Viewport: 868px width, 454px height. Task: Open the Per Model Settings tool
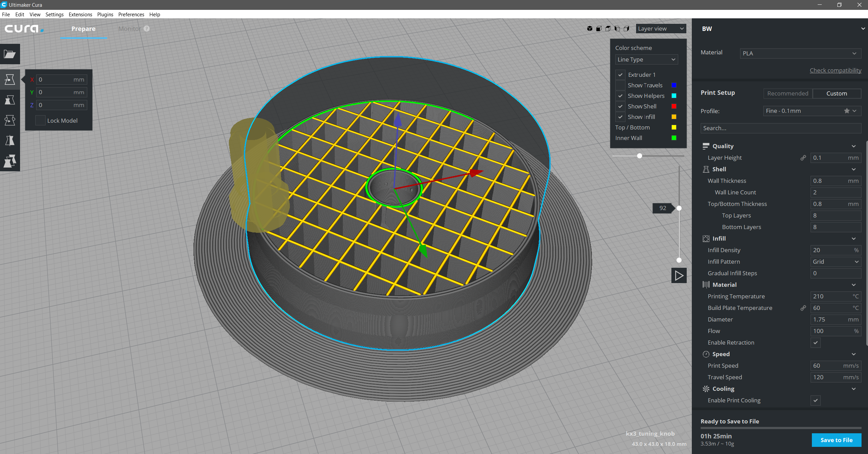click(x=10, y=161)
